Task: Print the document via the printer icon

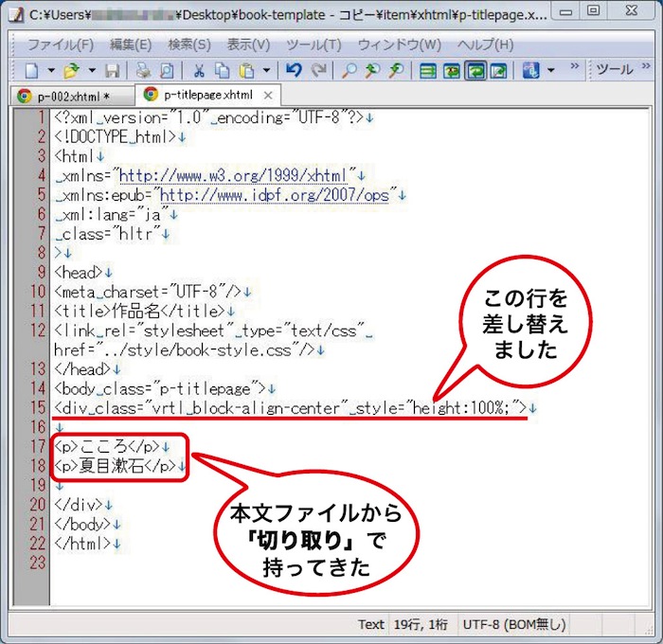Action: (143, 71)
